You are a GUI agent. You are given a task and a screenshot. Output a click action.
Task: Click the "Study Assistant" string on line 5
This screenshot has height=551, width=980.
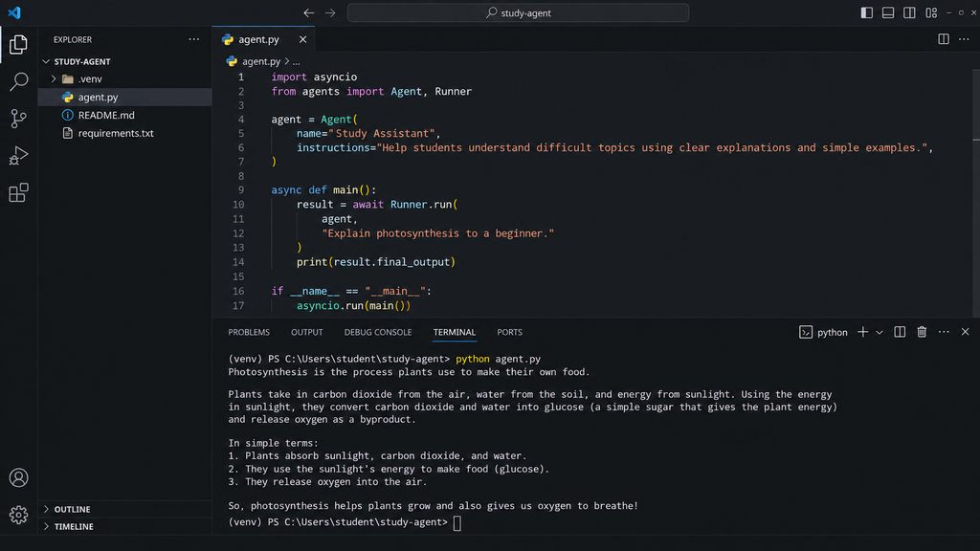coord(381,133)
